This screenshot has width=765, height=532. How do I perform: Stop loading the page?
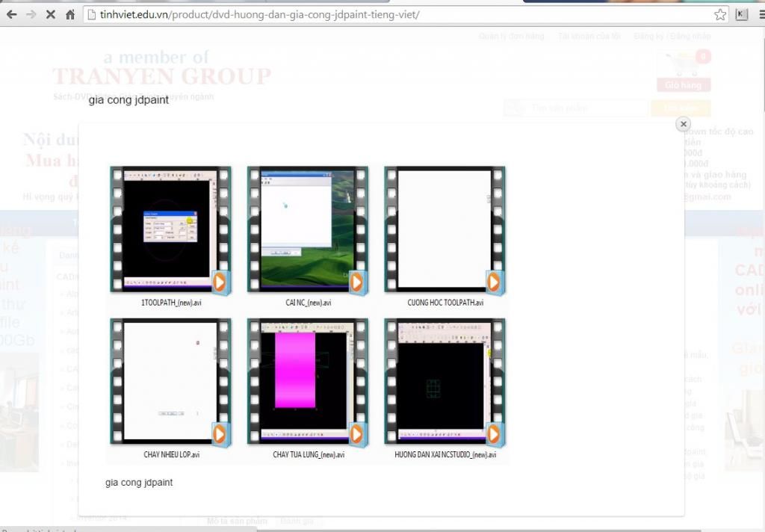tap(50, 15)
